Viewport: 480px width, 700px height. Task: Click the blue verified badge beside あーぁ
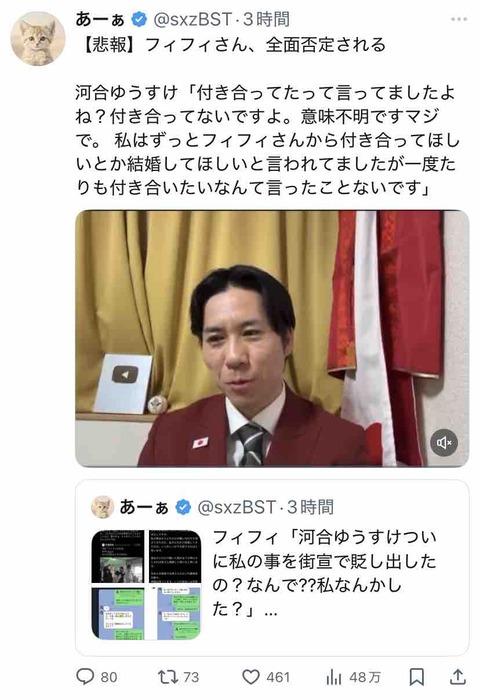click(x=139, y=20)
